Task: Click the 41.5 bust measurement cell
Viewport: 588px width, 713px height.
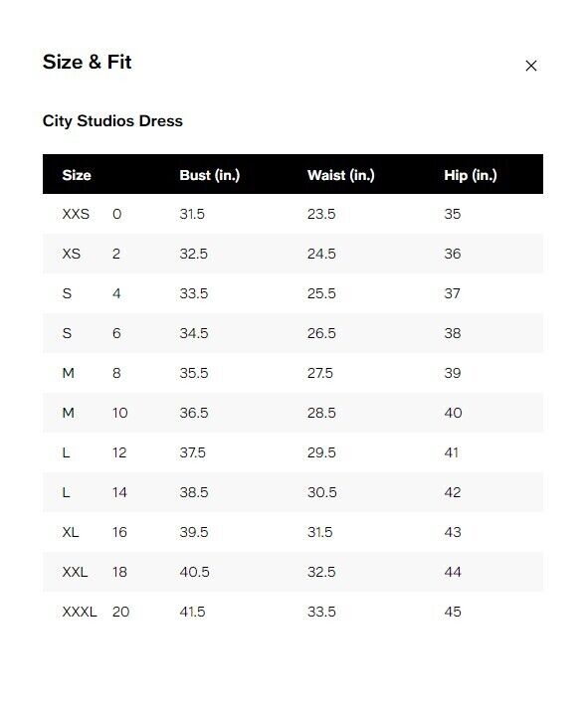Action: tap(192, 612)
